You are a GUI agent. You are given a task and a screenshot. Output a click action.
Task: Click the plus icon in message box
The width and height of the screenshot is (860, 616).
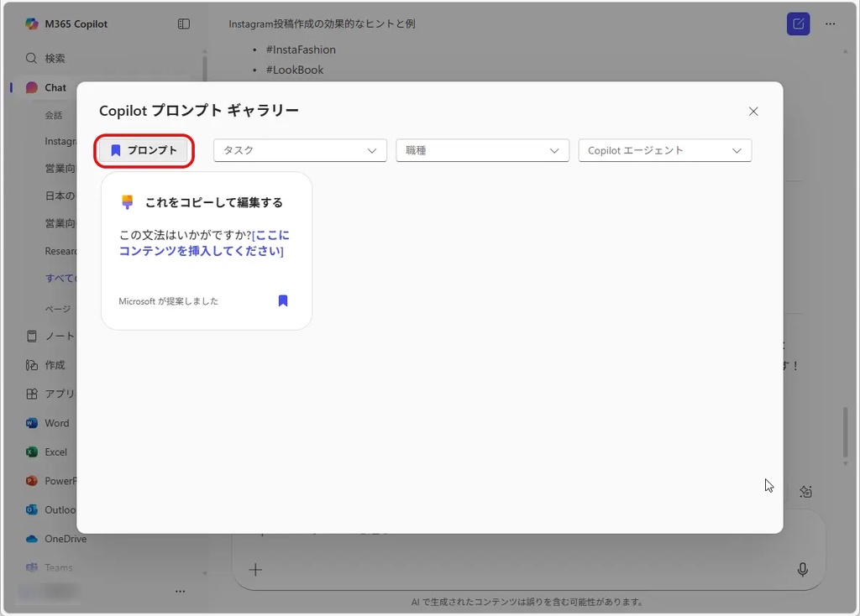[255, 570]
